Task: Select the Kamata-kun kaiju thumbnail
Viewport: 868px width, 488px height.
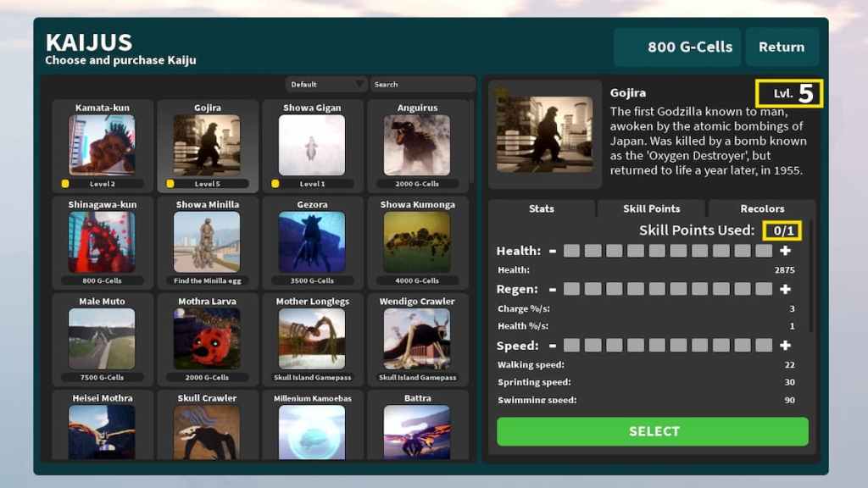Action: pyautogui.click(x=102, y=145)
